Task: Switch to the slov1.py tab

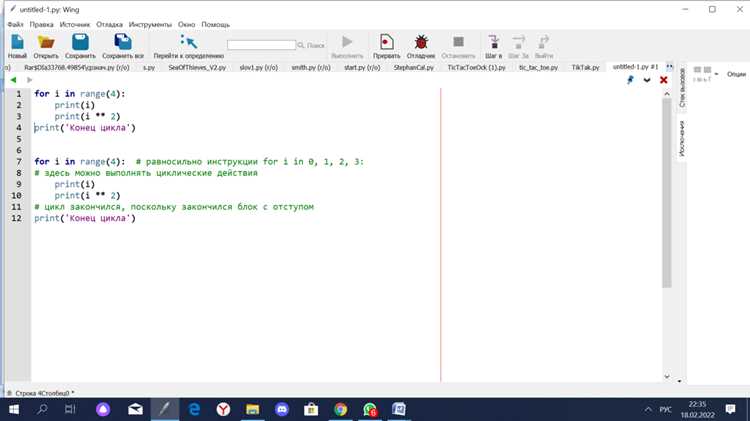Action: pos(259,67)
